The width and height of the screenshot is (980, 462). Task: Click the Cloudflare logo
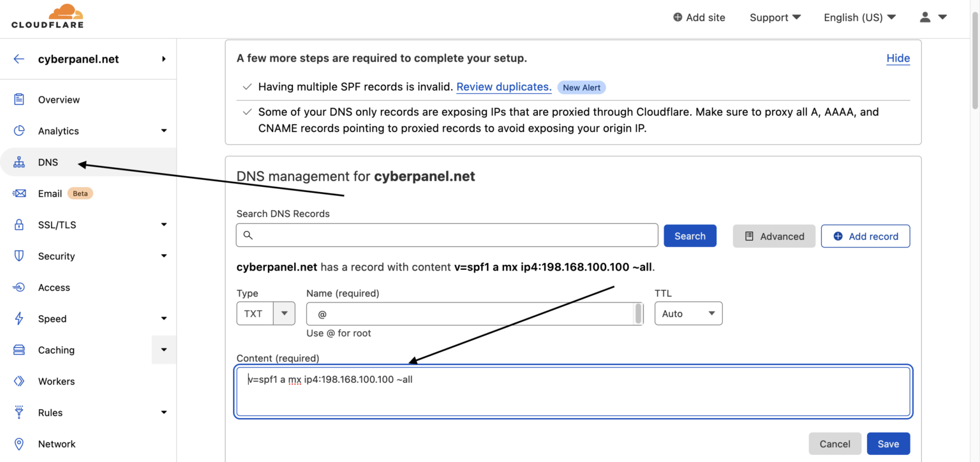coord(47,17)
